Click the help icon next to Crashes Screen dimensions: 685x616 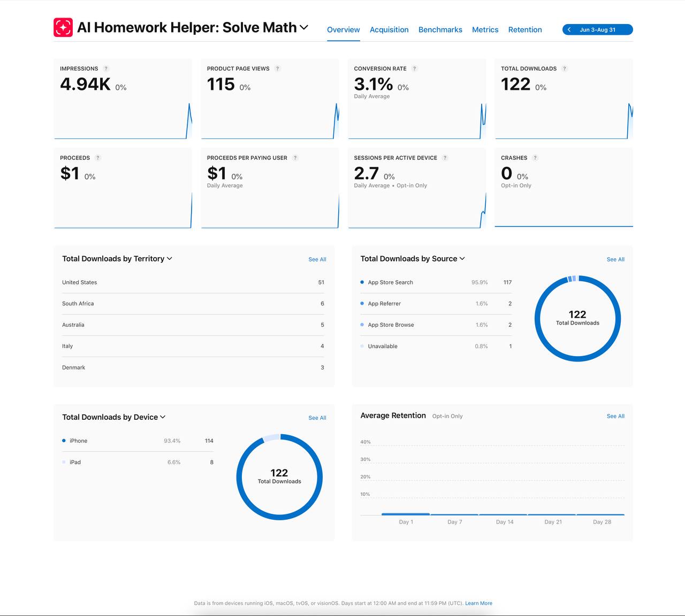tap(535, 158)
